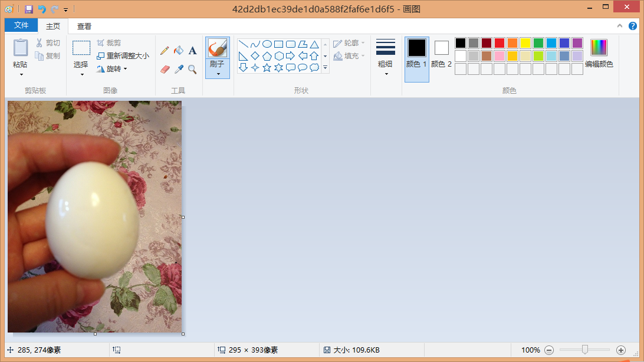Pick the yellow color swatch
Screen dimensions: 644x362
pos(525,42)
